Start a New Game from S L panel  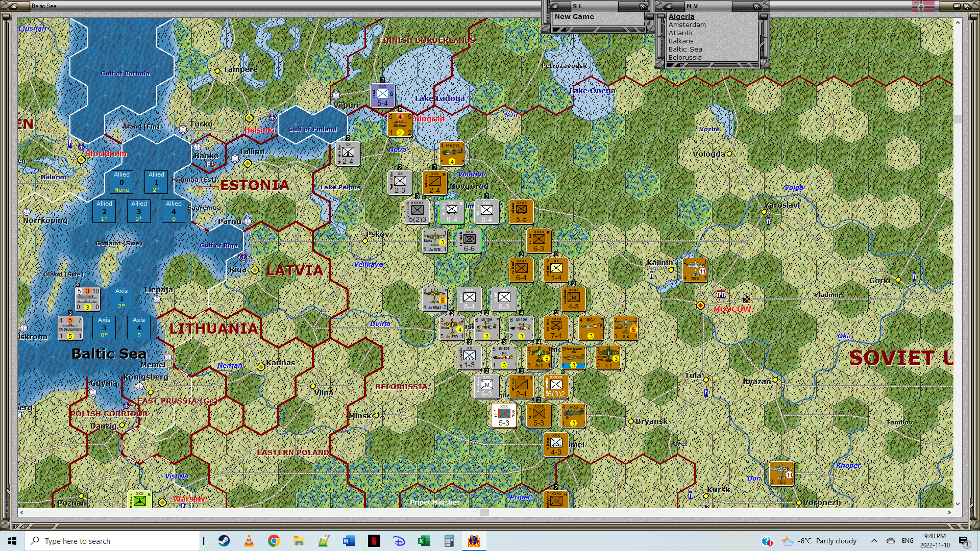pyautogui.click(x=574, y=16)
